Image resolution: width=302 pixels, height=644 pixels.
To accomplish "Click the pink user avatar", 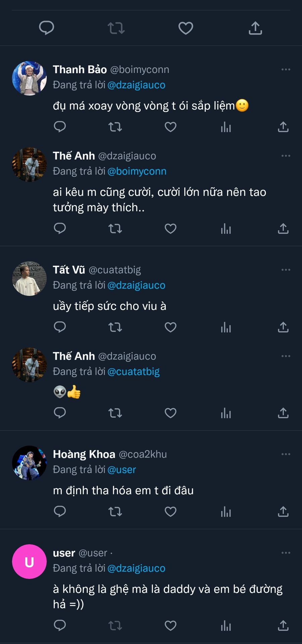I will tap(29, 561).
